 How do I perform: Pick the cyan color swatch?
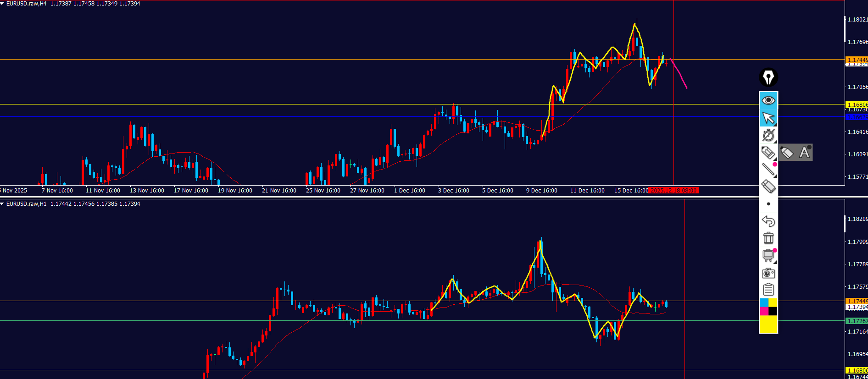764,302
